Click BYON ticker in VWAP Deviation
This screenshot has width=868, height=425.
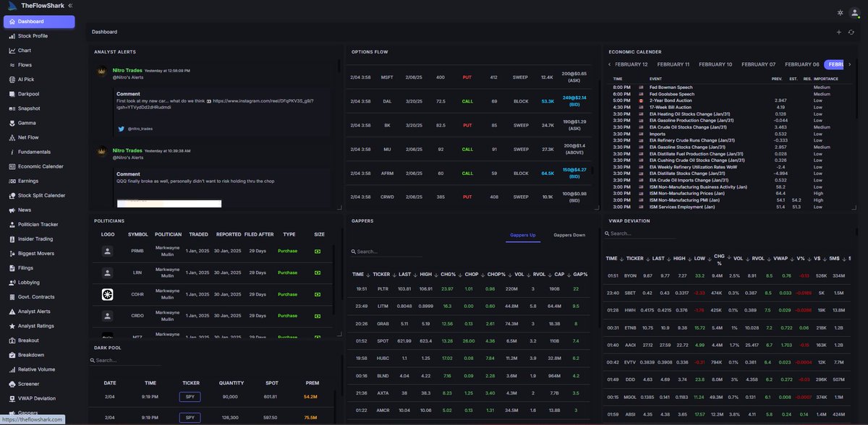tap(630, 275)
